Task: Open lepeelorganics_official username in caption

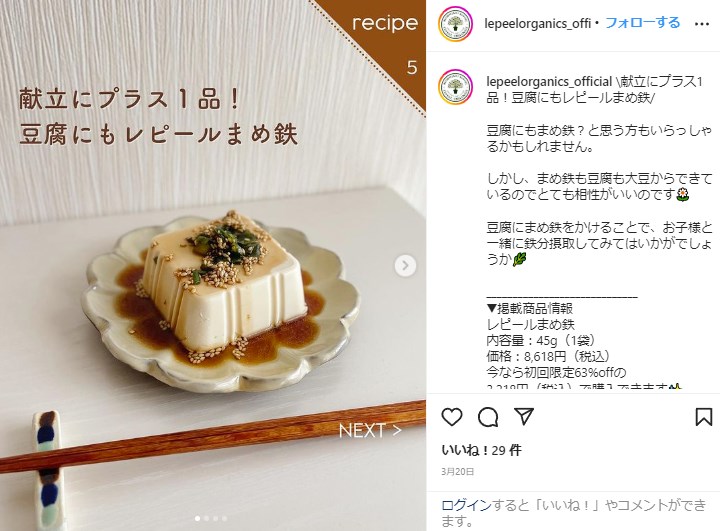Action: point(549,81)
